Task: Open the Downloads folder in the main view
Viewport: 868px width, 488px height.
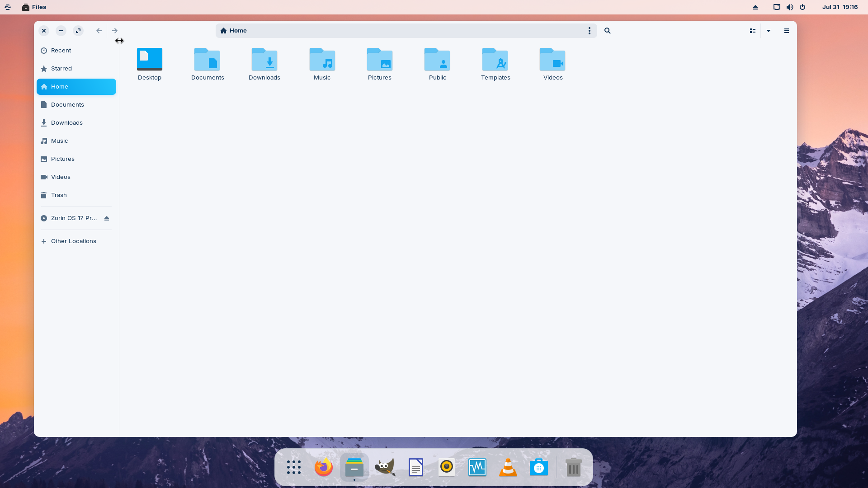Action: (264, 59)
